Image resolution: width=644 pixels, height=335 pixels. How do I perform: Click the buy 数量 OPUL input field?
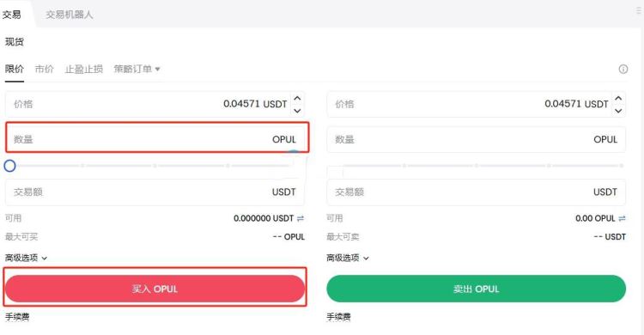[157, 139]
